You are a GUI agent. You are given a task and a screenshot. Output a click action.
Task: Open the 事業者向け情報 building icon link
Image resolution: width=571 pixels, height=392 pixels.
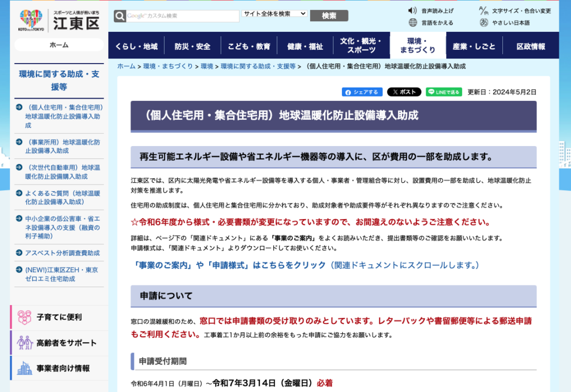tap(25, 368)
